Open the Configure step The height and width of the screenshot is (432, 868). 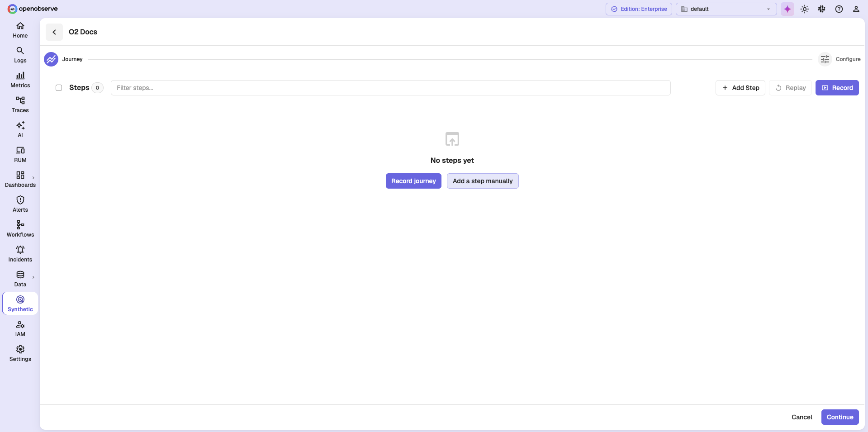(840, 59)
